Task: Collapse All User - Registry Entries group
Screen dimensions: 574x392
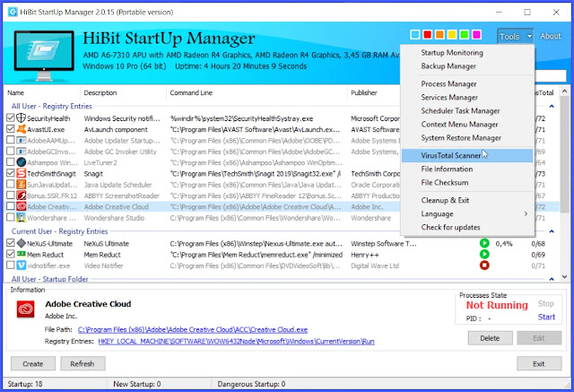Action: [552, 106]
